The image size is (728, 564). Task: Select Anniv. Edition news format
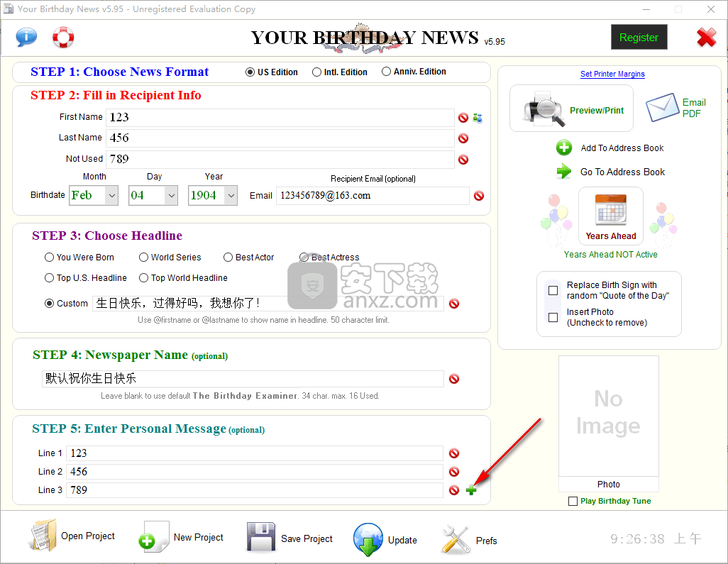[386, 72]
